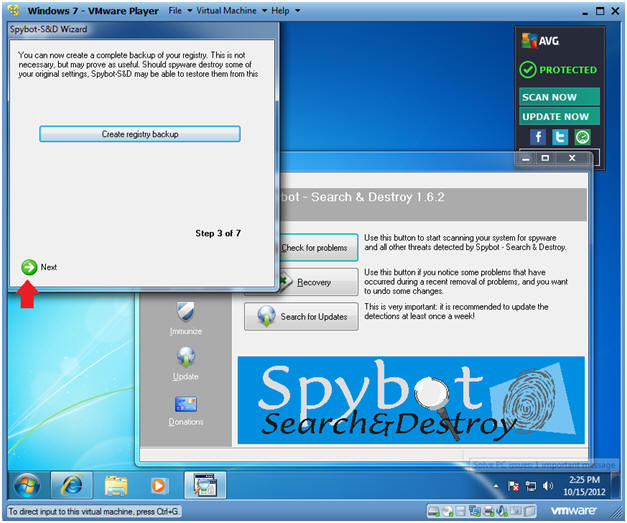The width and height of the screenshot is (627, 523).
Task: Click the green AVG speedometer icon
Action: click(x=582, y=137)
